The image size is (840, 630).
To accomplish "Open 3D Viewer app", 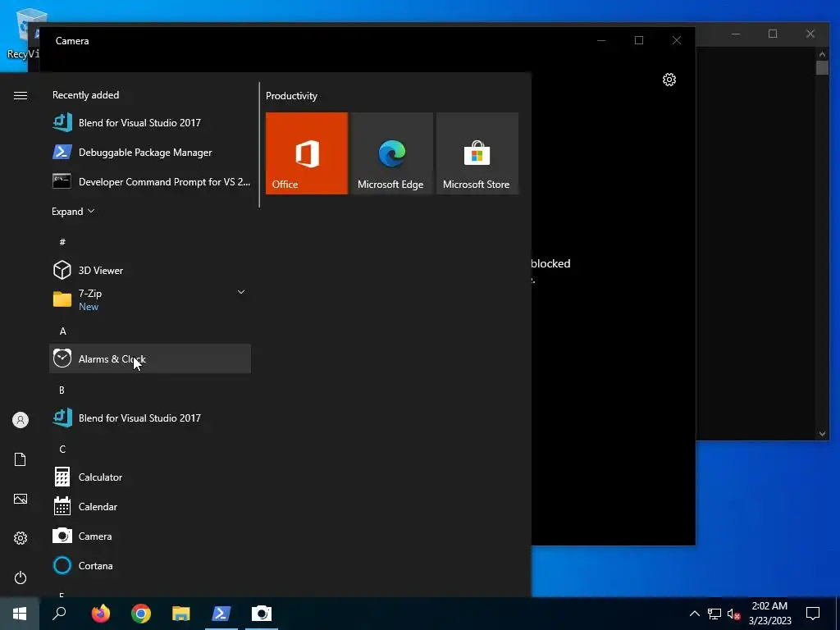I will (x=150, y=270).
